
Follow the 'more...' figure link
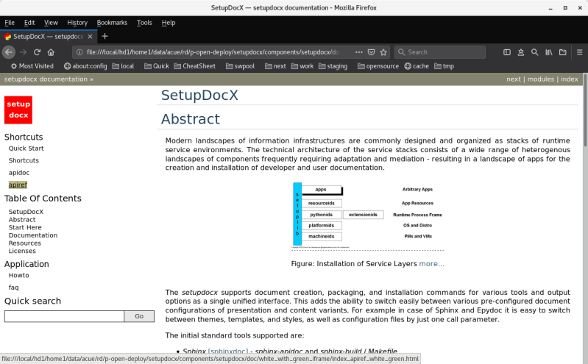[x=432, y=264]
